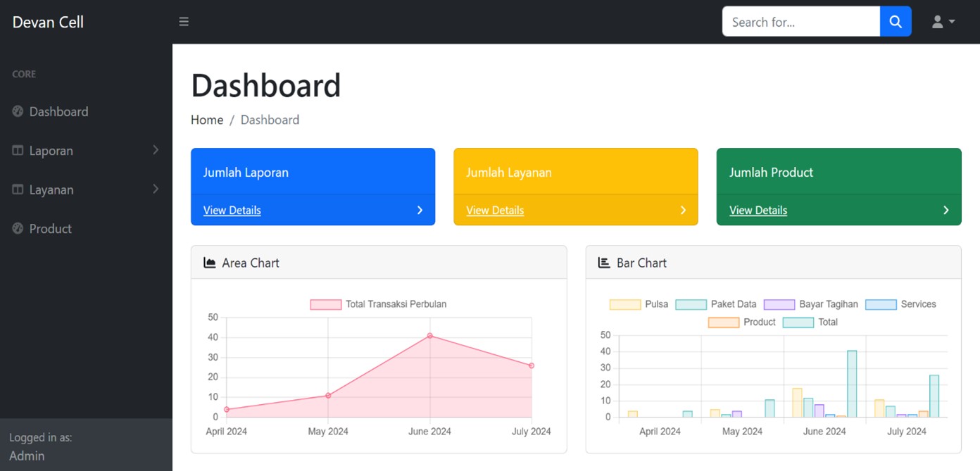Toggle the Total Transaksi Perbulan legend swatch
Image resolution: width=980 pixels, height=471 pixels.
coord(325,304)
